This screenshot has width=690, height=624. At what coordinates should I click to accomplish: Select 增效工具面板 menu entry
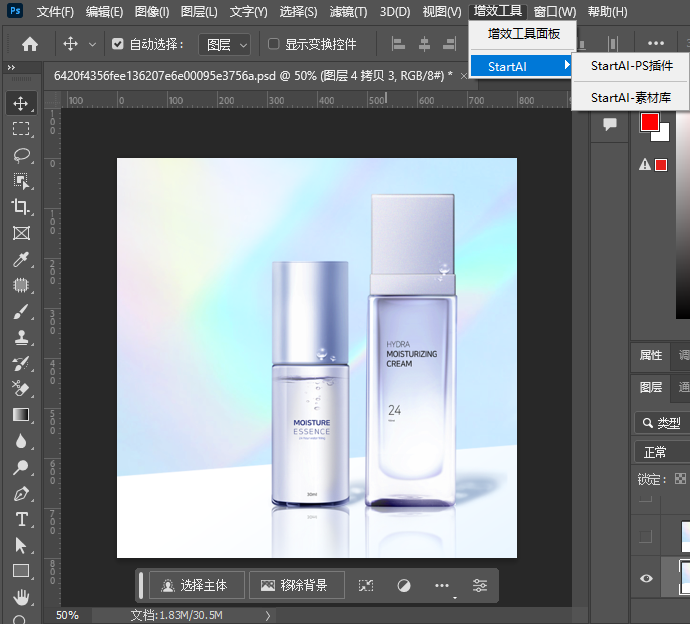coord(524,34)
